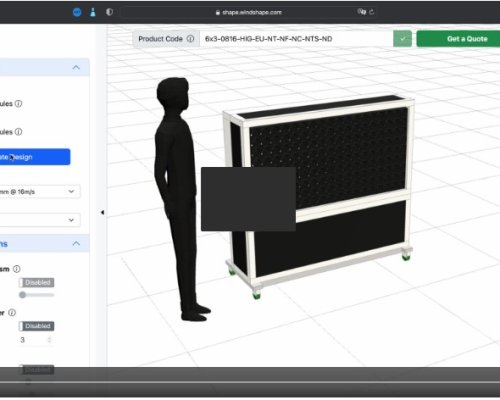Open the '@ 16m/s' dropdown
Viewport: 500px width, 400px height.
(x=39, y=192)
